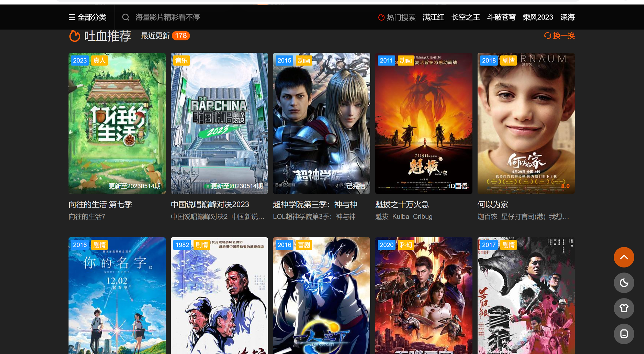Open the 向往的生活 第七季 poster
The image size is (644, 354).
tap(117, 123)
